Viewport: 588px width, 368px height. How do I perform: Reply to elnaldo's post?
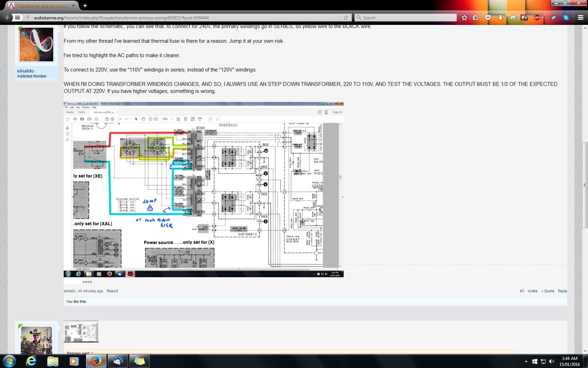(562, 291)
